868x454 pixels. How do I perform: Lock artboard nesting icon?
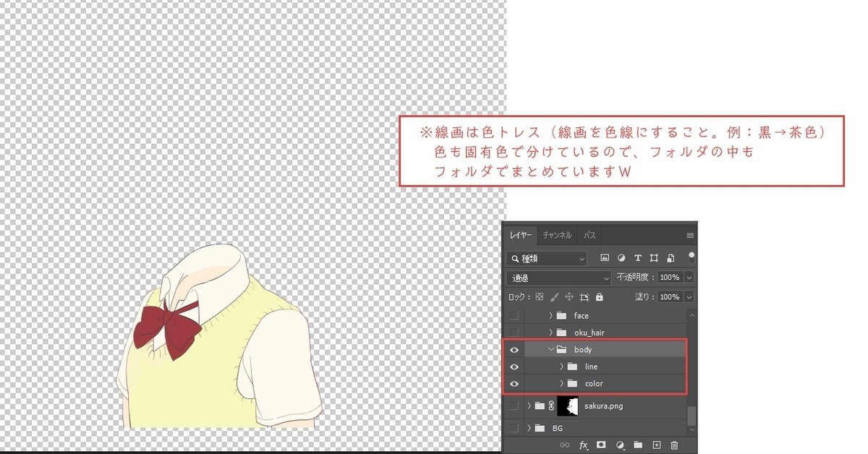coord(584,297)
